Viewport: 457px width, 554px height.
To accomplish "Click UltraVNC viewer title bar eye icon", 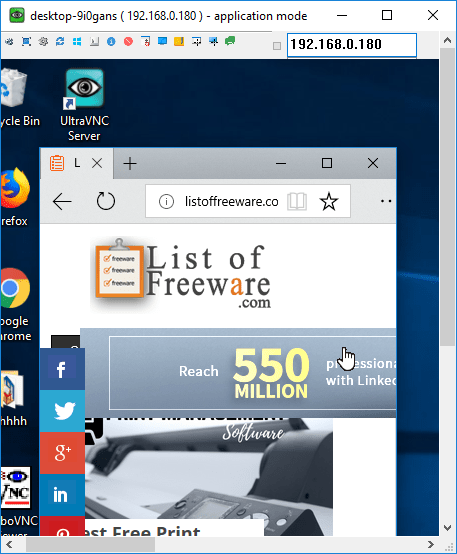I will 17,16.
